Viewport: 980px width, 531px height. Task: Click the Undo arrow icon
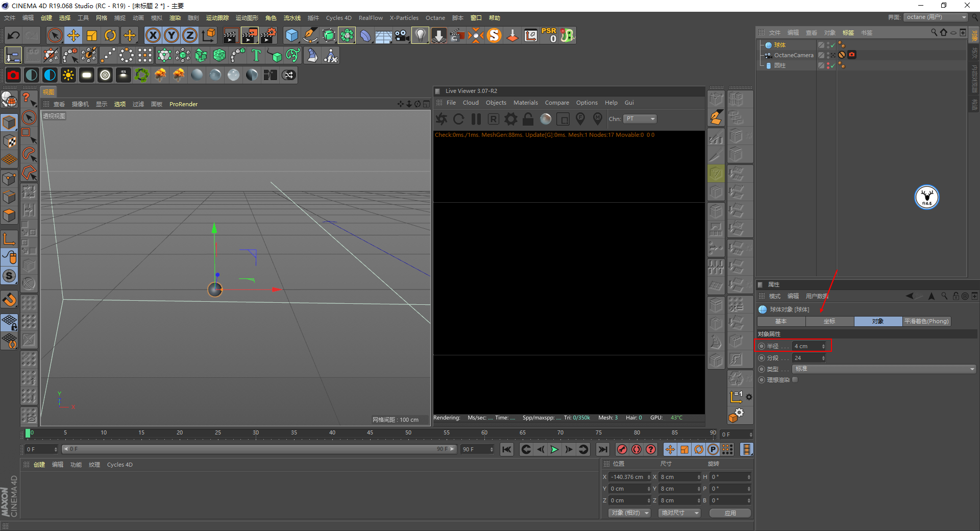(x=14, y=35)
